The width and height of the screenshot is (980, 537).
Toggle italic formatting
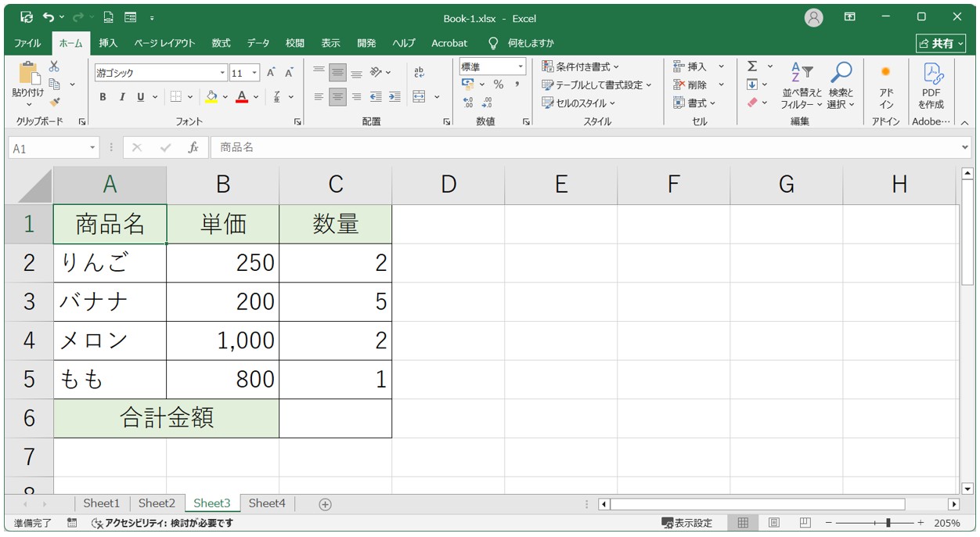[121, 97]
